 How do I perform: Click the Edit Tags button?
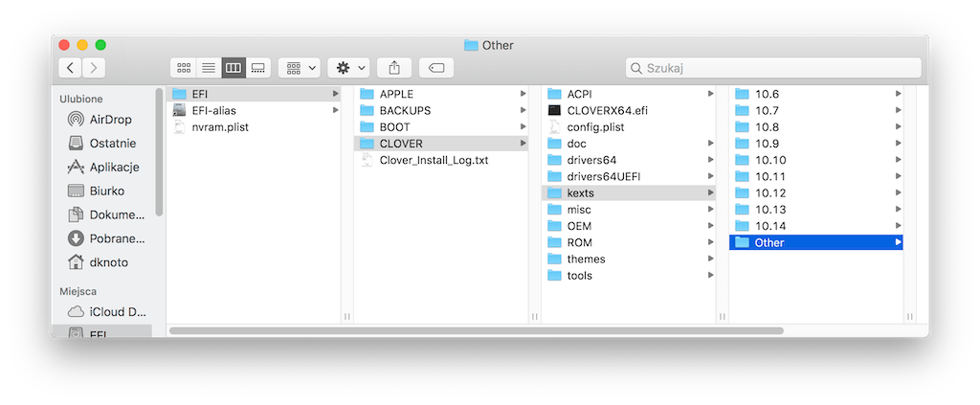435,68
